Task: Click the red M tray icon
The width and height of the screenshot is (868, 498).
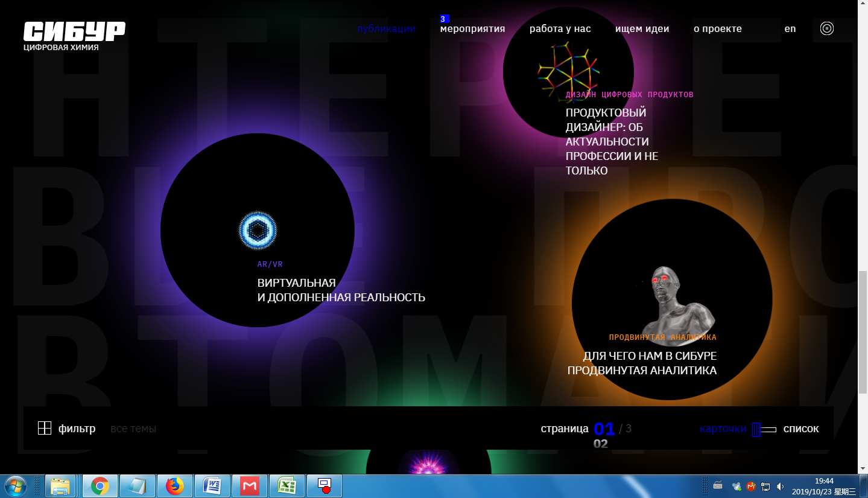Action: pyautogui.click(x=751, y=486)
